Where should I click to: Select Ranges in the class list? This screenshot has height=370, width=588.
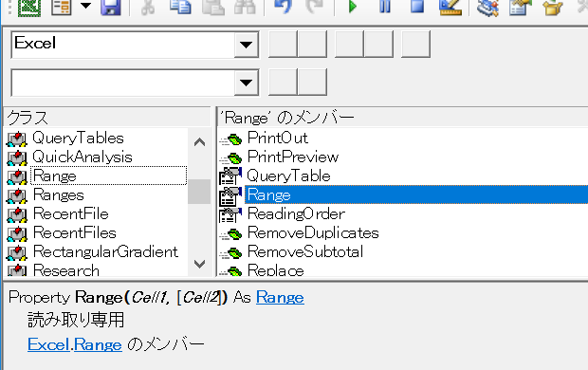(59, 194)
